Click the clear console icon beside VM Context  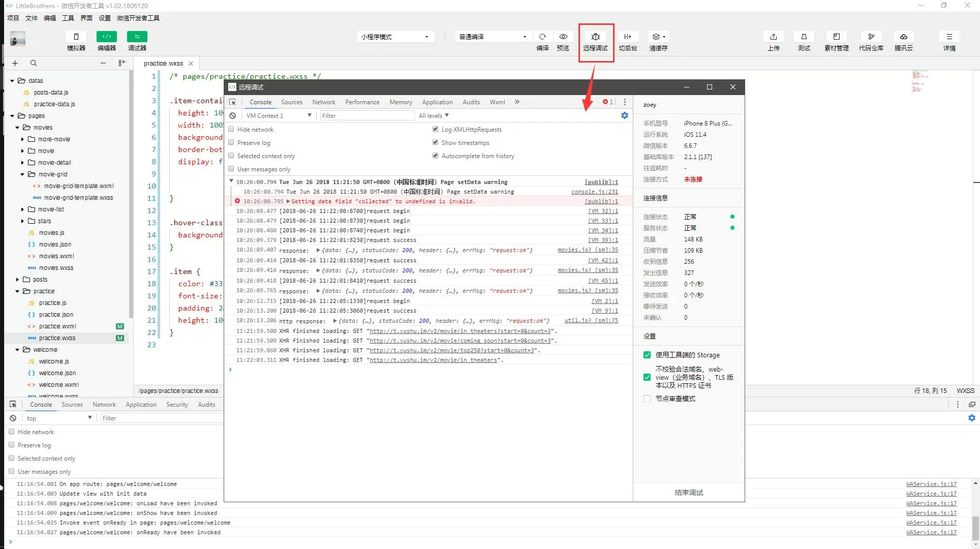click(232, 115)
